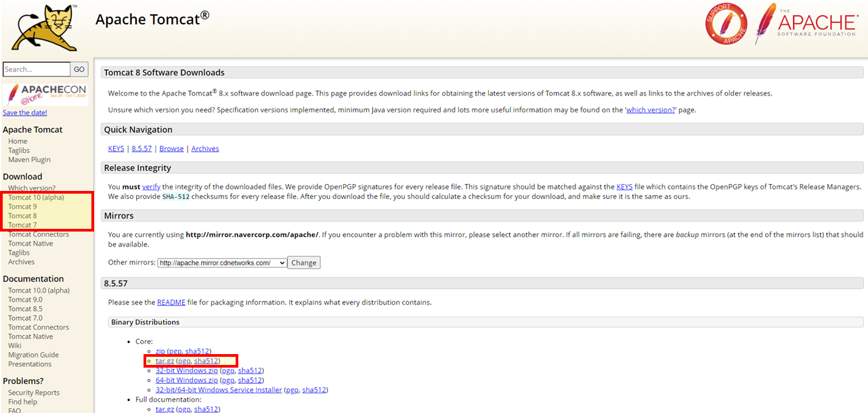Follow the verify link in Release Integrity
Screen dimensions: 868x413
coord(151,187)
